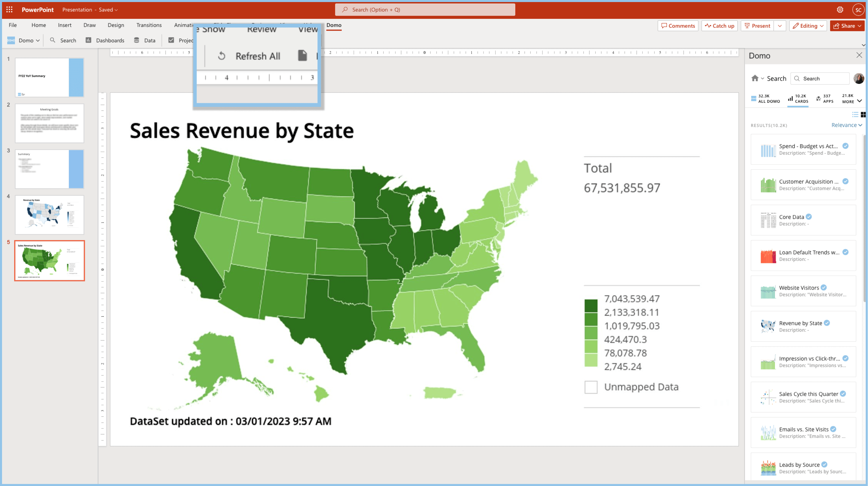Open the app launcher waffle icon

pos(10,10)
